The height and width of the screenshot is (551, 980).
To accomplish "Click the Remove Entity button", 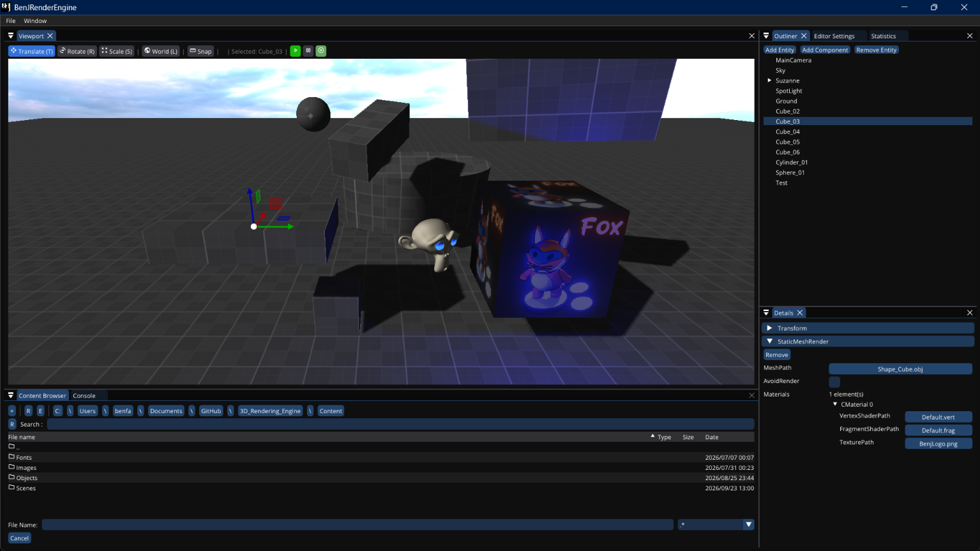I will (x=877, y=50).
